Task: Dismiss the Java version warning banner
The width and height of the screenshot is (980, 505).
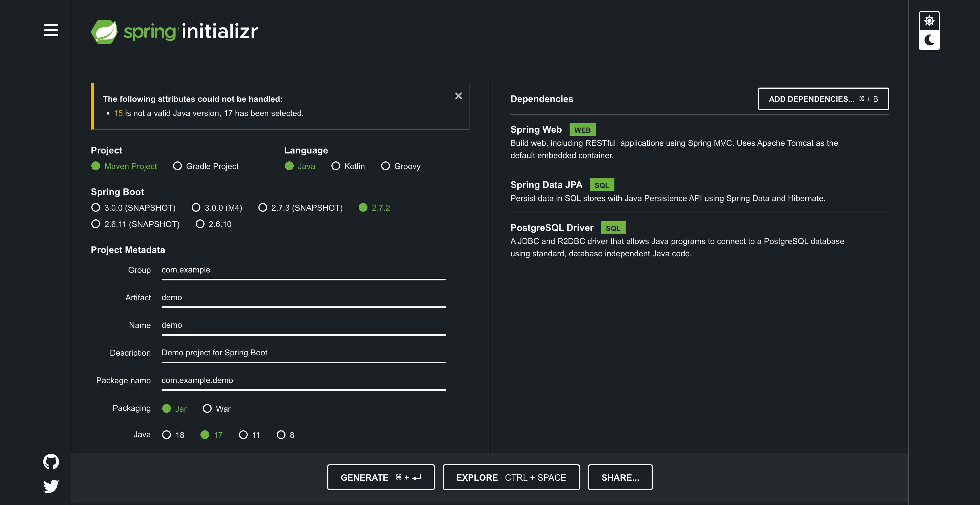Action: pos(459,96)
